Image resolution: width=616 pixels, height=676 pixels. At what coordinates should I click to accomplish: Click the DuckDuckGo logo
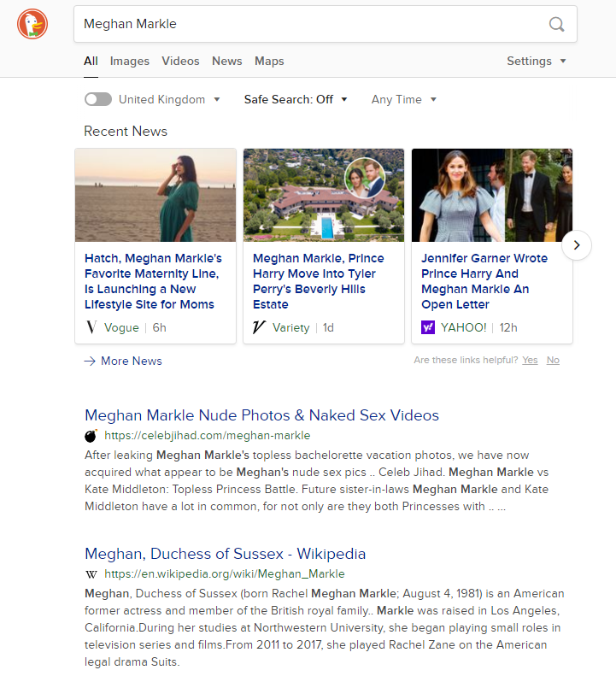point(32,24)
